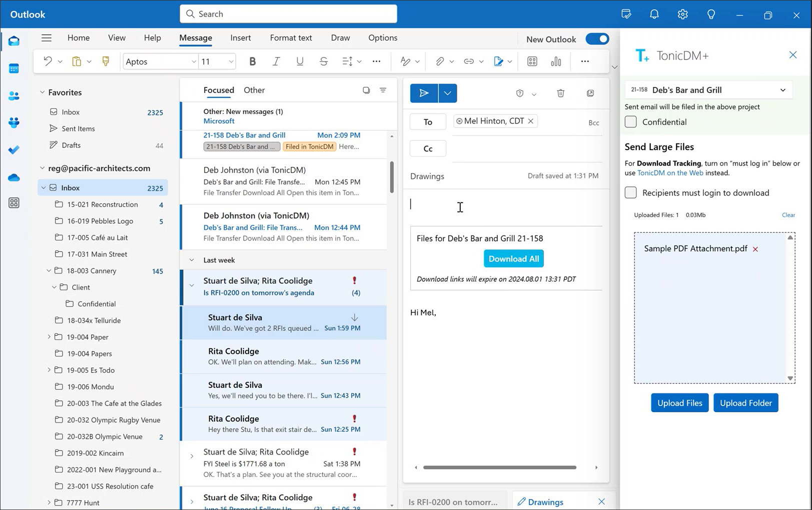Click the Upload Folder button
Screen dimensions: 812x510
pyautogui.click(x=745, y=402)
